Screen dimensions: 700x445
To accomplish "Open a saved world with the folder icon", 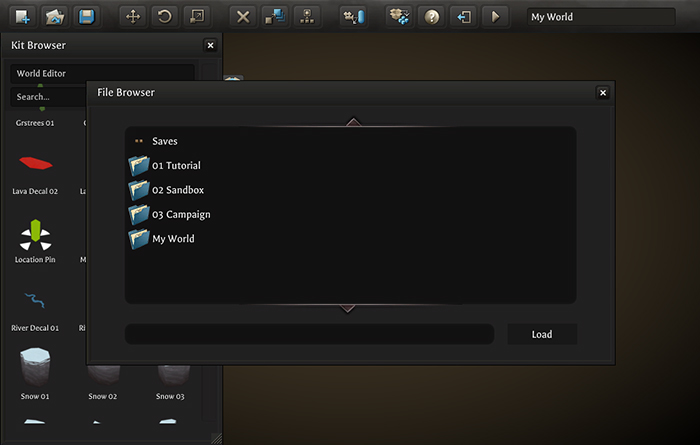I will (x=54, y=17).
